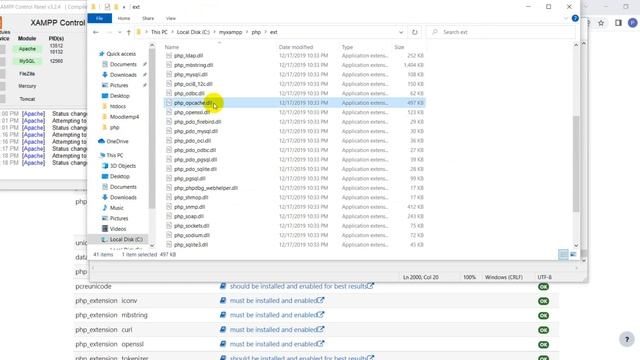Click the forward navigation arrow in Explorer
Screen dimensions: 640x360
tap(109, 32)
